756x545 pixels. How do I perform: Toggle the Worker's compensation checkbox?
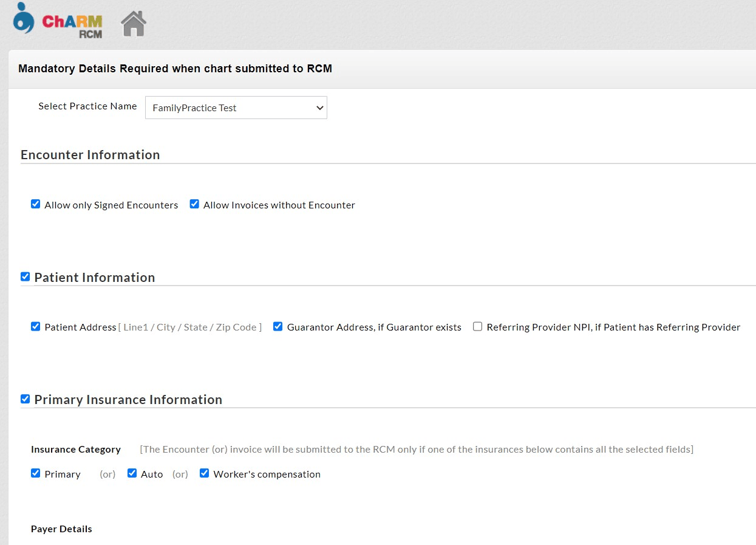coord(205,473)
